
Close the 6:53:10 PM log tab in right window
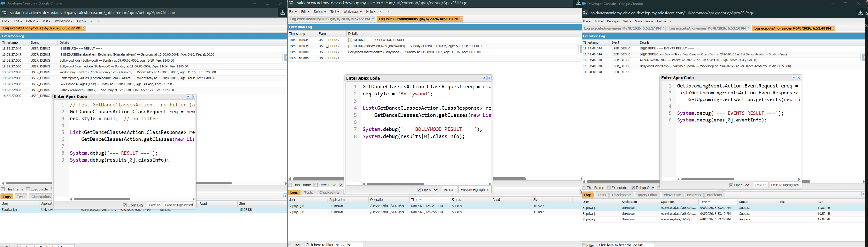point(749,28)
